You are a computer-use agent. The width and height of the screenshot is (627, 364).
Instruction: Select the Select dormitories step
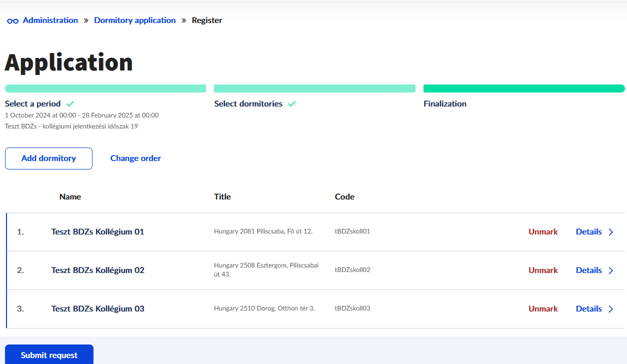click(248, 104)
